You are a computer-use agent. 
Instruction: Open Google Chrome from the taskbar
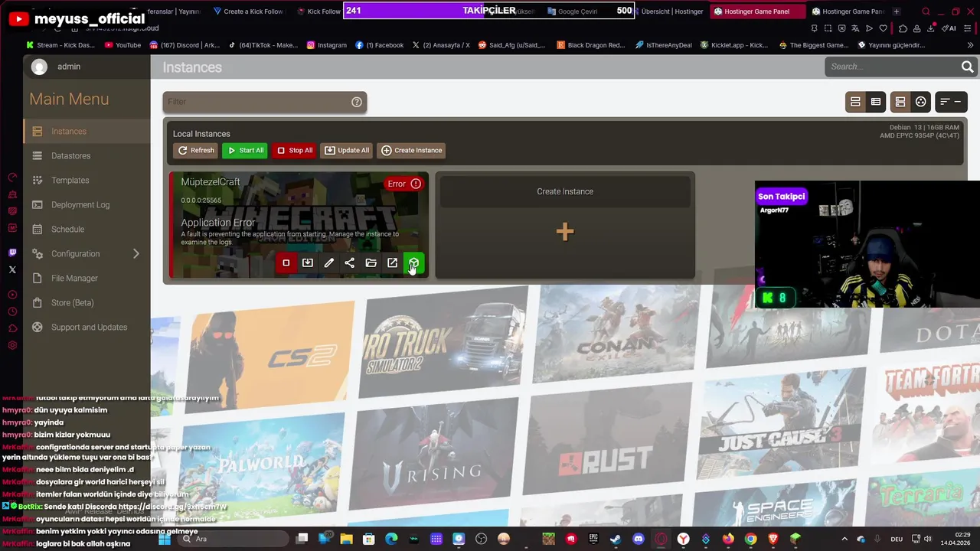[750, 539]
